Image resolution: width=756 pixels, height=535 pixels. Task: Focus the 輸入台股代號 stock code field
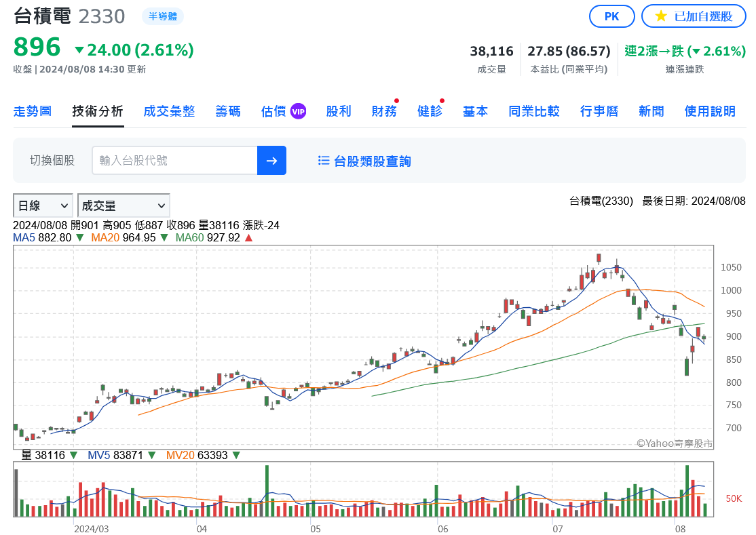(174, 160)
